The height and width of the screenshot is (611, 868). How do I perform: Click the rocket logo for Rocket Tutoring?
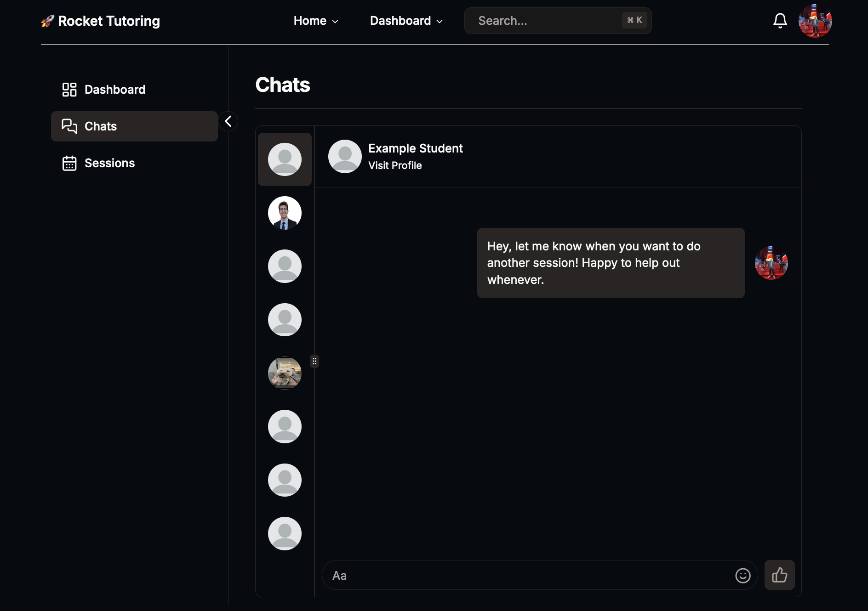point(47,20)
